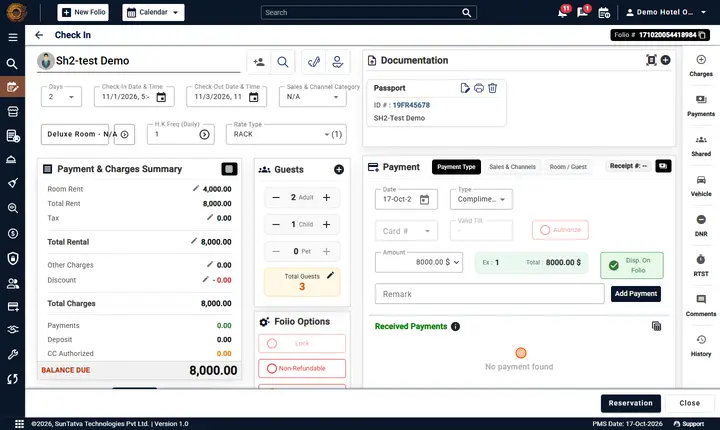
Task: Add a new document with plus icon
Action: (x=665, y=60)
